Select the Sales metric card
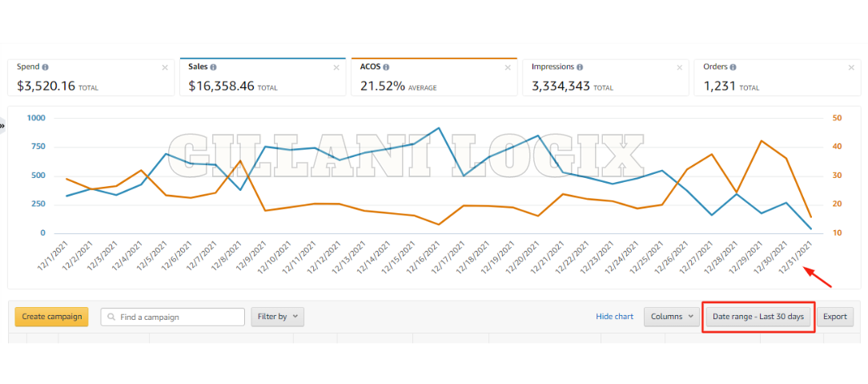The image size is (868, 384). tap(262, 77)
